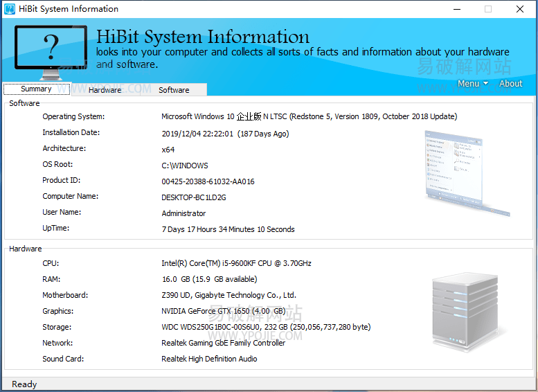Open the Software tab
The image size is (538, 392).
(x=174, y=90)
